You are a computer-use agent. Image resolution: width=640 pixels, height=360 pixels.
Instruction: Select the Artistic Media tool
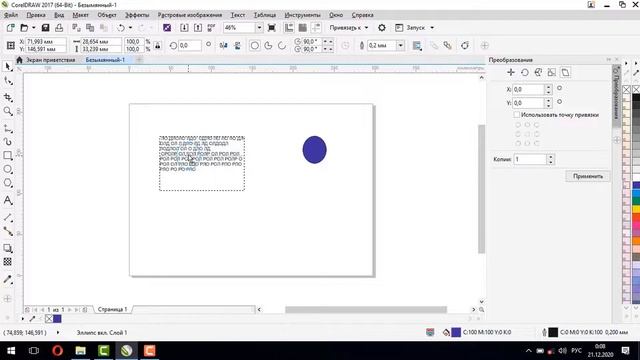[8, 142]
